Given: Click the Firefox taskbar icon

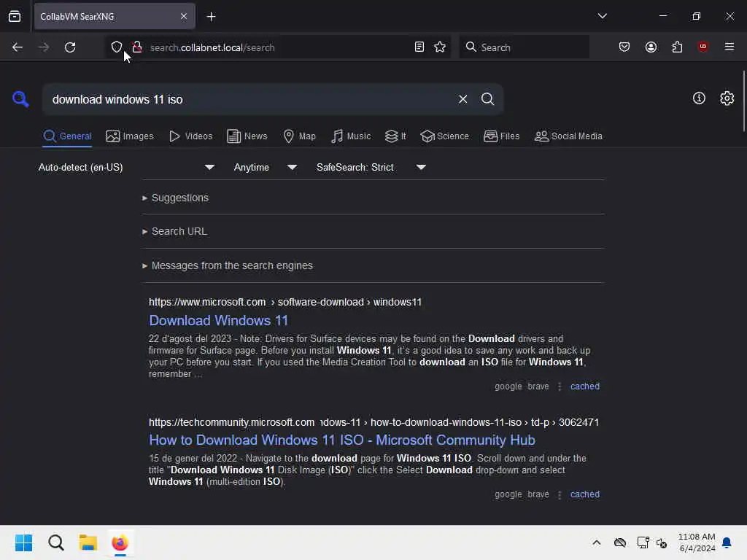Looking at the screenshot, I should click(x=120, y=542).
